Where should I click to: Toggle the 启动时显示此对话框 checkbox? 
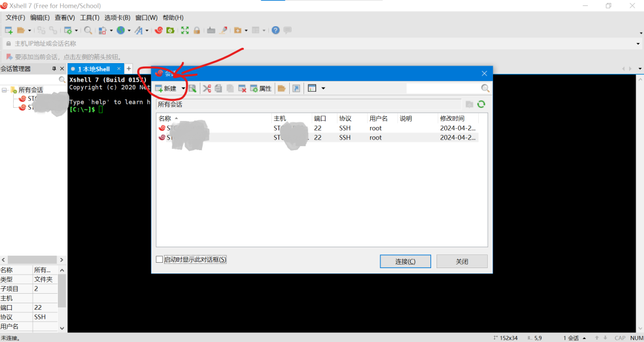[x=159, y=260]
